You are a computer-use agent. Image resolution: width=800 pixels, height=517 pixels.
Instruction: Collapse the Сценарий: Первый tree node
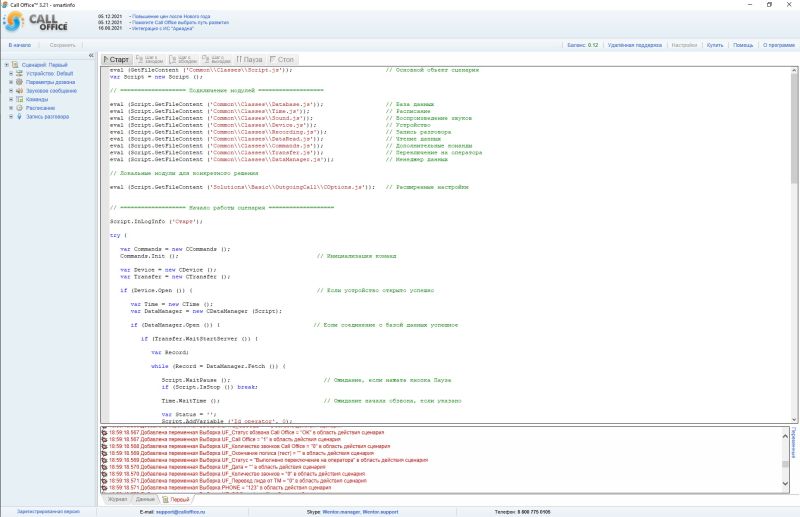[7, 65]
